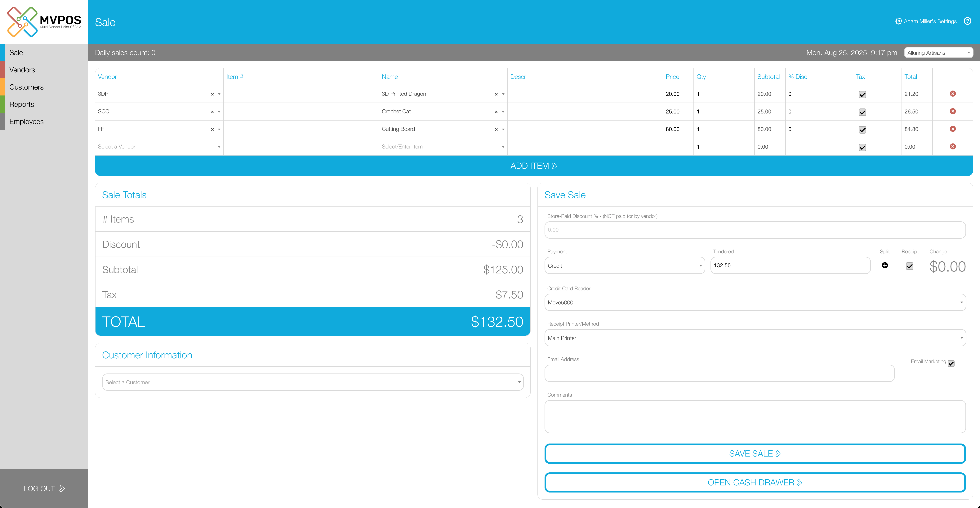This screenshot has height=508, width=980.
Task: Toggle tax for Cutting Board
Action: [x=862, y=130]
